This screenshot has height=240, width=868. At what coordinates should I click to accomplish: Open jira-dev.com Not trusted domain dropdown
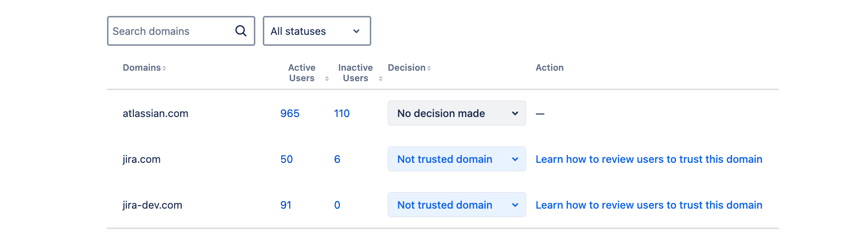click(x=456, y=205)
